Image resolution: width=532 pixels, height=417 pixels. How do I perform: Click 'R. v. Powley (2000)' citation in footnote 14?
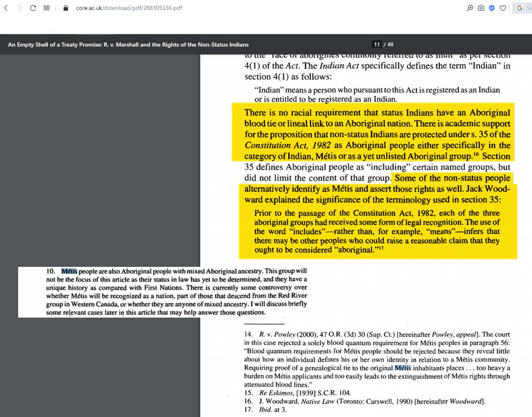tap(286, 334)
